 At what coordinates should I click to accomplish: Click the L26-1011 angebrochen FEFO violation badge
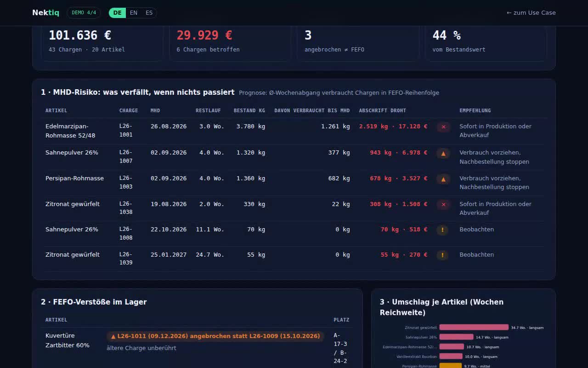point(215,336)
